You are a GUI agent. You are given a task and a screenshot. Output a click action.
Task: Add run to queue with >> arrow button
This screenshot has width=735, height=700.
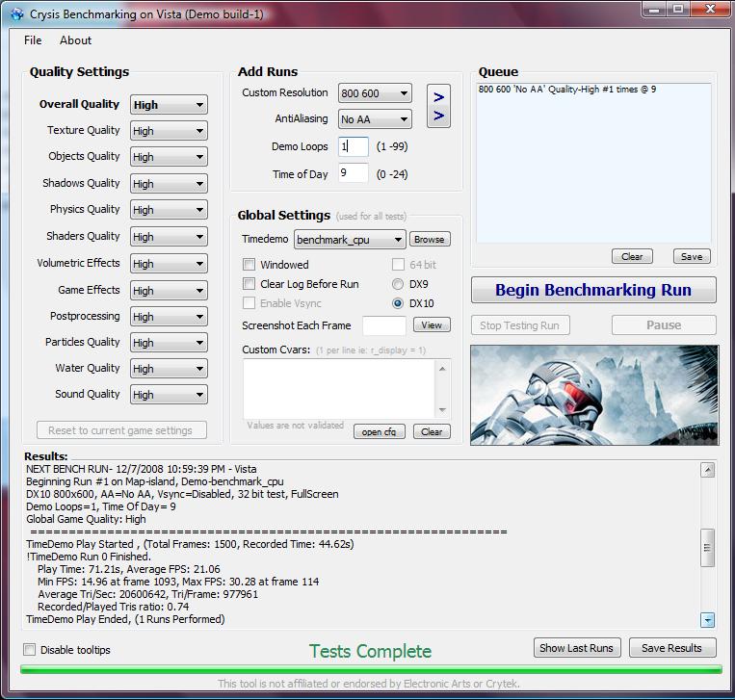(438, 106)
